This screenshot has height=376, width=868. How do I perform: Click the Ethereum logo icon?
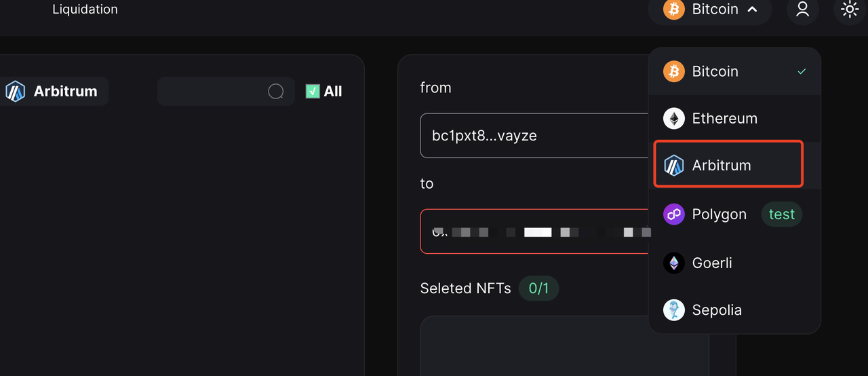tap(674, 119)
